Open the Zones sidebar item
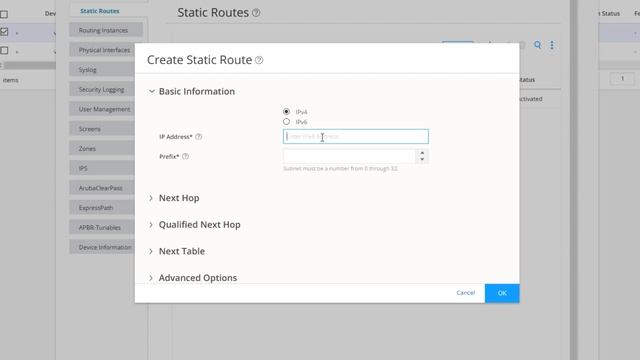Screen dimensions: 640x360 pos(102,149)
